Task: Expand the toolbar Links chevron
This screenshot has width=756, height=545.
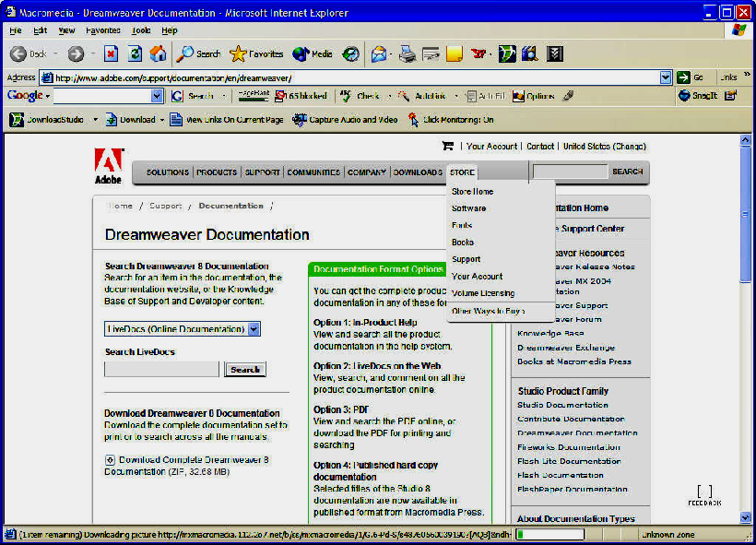Action: 747,75
